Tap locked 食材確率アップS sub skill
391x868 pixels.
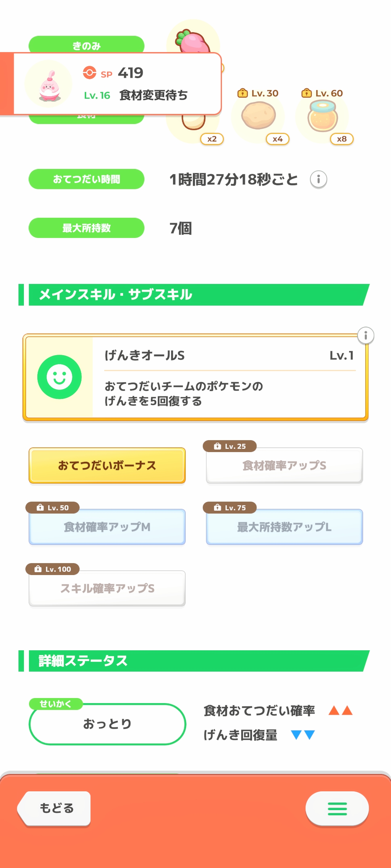coord(284,465)
